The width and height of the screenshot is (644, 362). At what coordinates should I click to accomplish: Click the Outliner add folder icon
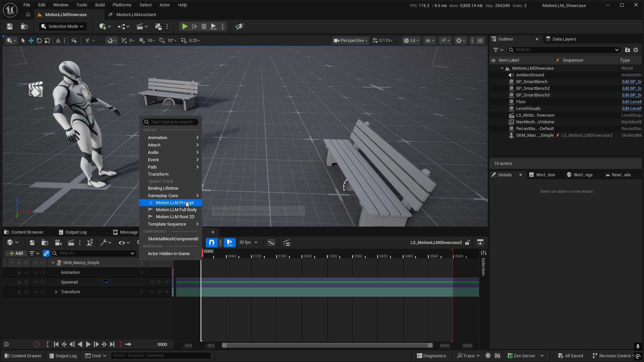pos(627,50)
